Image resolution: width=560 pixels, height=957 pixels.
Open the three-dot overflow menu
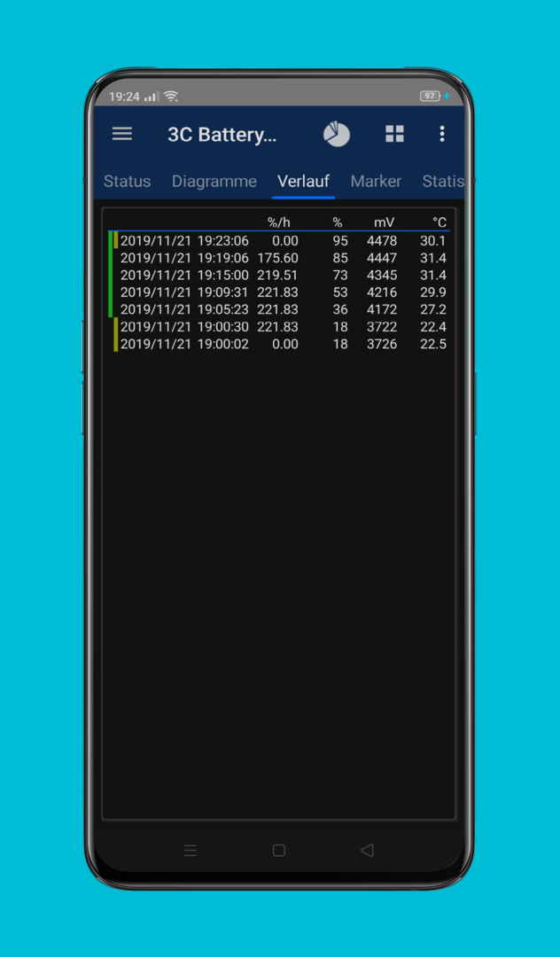(441, 134)
